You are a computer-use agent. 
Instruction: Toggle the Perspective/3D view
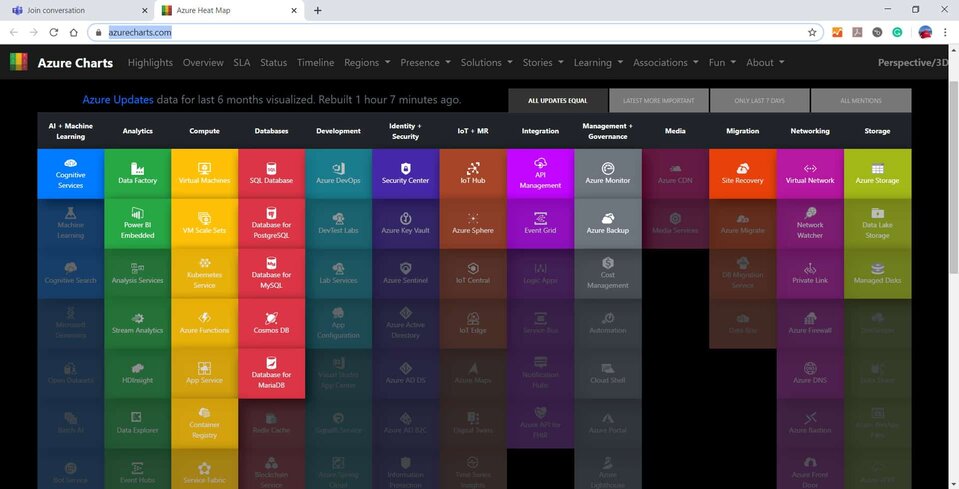pos(913,62)
